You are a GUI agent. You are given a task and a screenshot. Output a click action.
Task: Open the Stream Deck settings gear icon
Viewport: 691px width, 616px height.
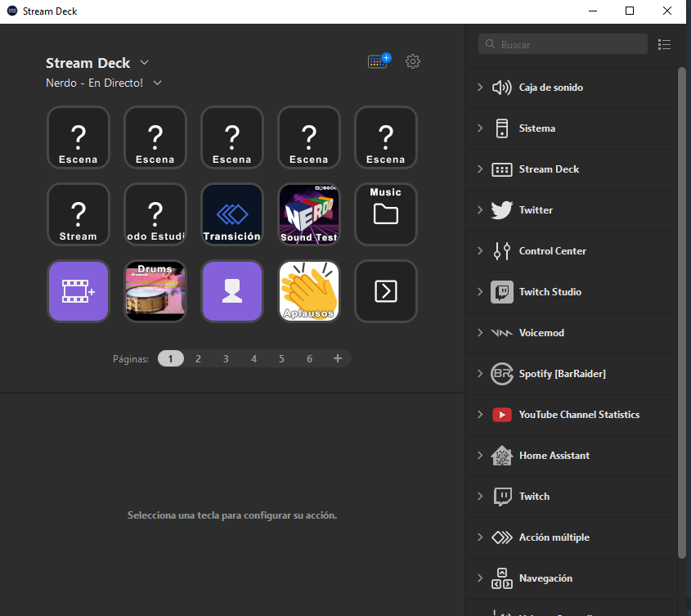click(x=413, y=61)
